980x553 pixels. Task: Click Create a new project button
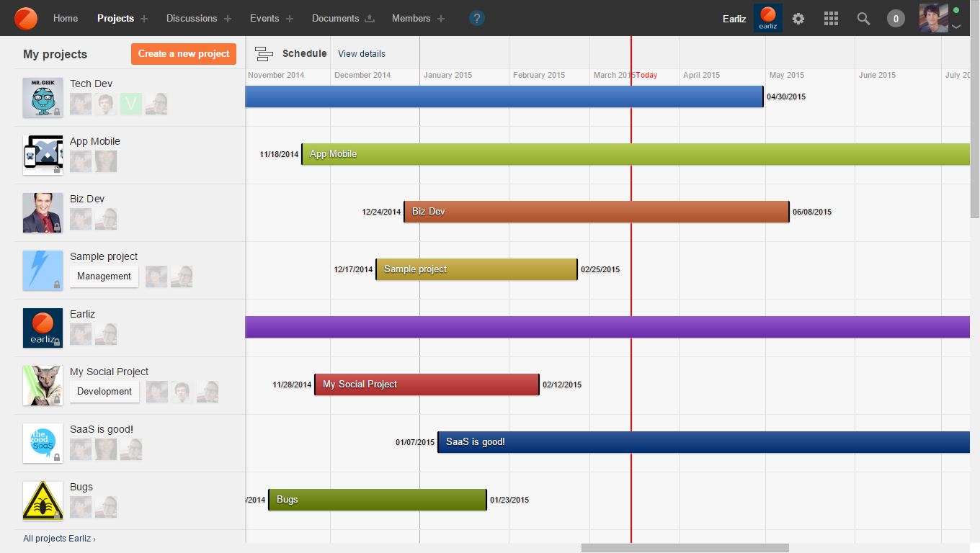click(184, 54)
